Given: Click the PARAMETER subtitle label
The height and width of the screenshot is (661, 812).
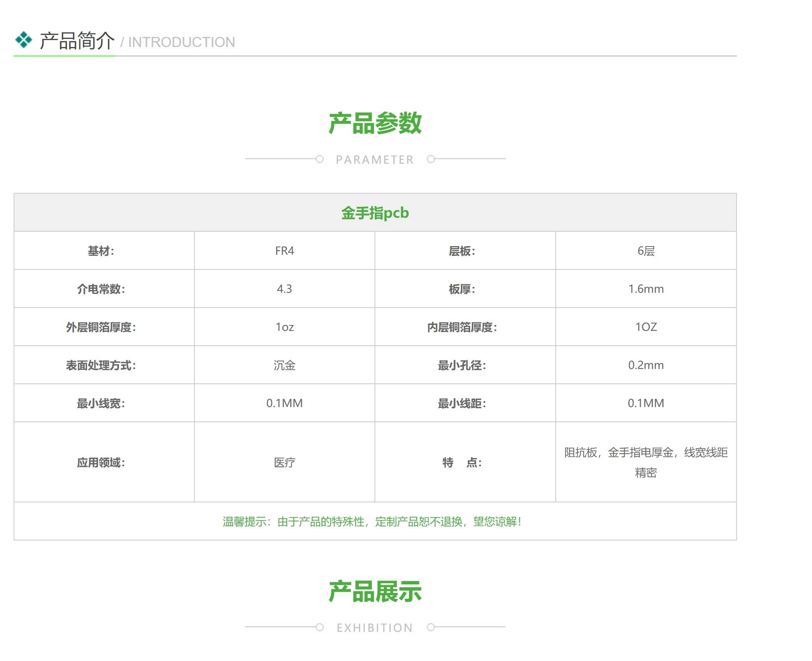Looking at the screenshot, I should pos(375,159).
